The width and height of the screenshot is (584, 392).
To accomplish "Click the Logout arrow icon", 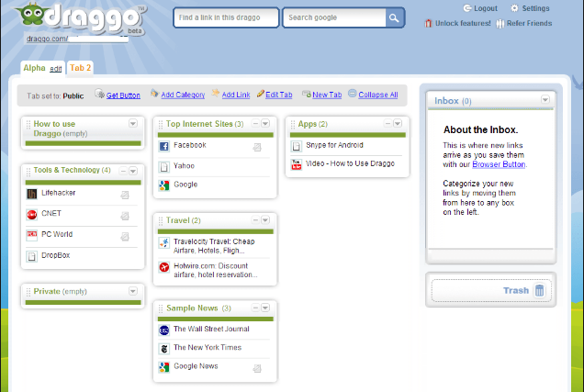I will click(467, 8).
